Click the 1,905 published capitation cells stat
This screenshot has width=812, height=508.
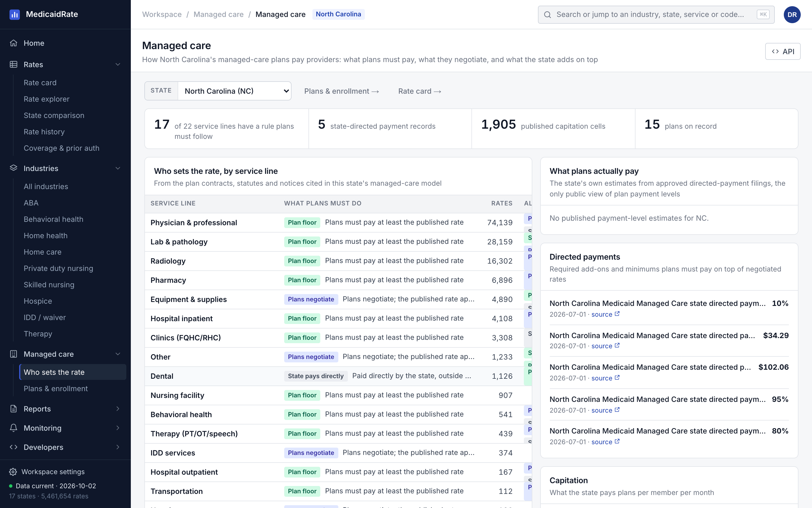[x=553, y=128]
